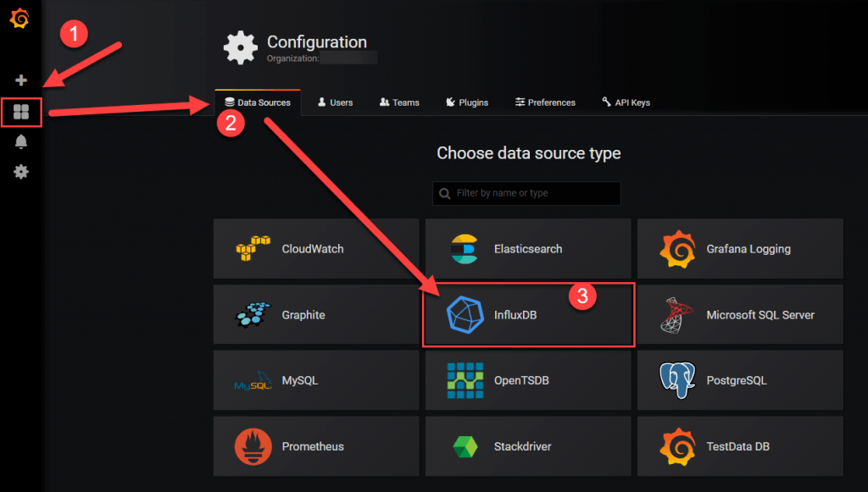Select PostgreSQL data source card
Viewport: 868px width, 492px height.
[x=740, y=380]
